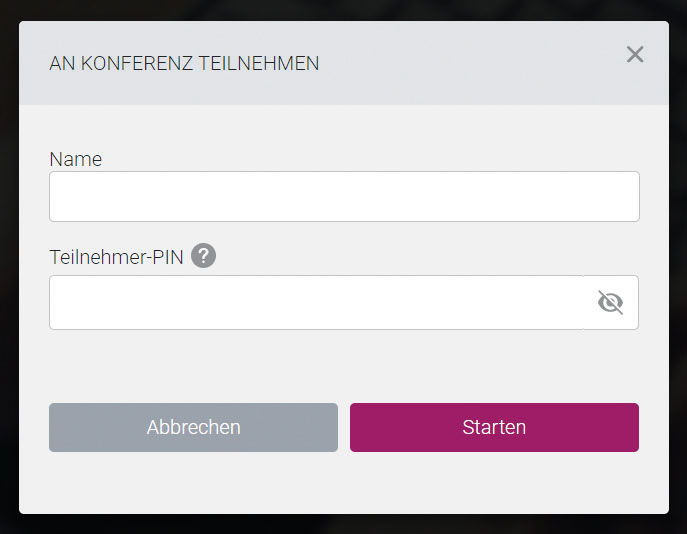Viewport: 687px width, 534px height.
Task: Toggle PIN visibility with the crossed-eye icon
Action: coord(610,302)
